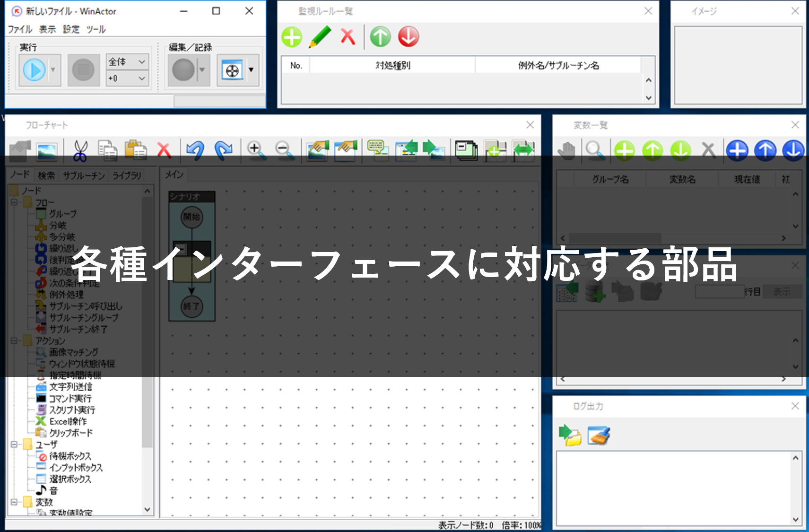Click the Redo arrow in flowchart toolbar
809x532 pixels.
(223, 150)
